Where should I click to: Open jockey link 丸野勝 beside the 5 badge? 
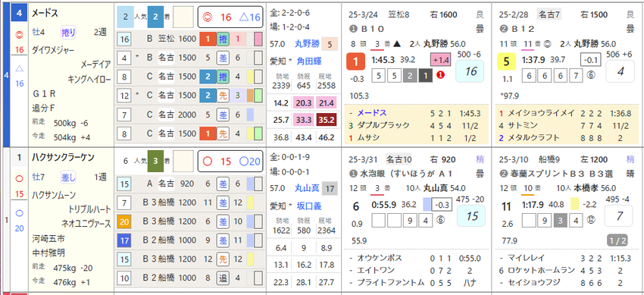tap(306, 44)
